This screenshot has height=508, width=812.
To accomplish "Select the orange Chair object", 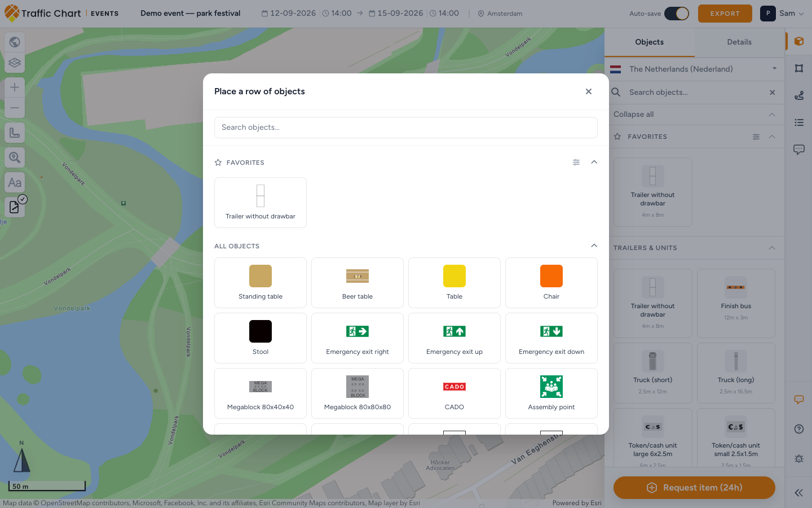I will coord(551,283).
